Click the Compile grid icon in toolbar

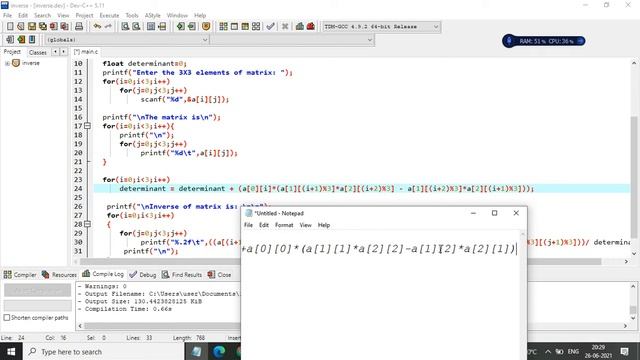click(x=223, y=27)
